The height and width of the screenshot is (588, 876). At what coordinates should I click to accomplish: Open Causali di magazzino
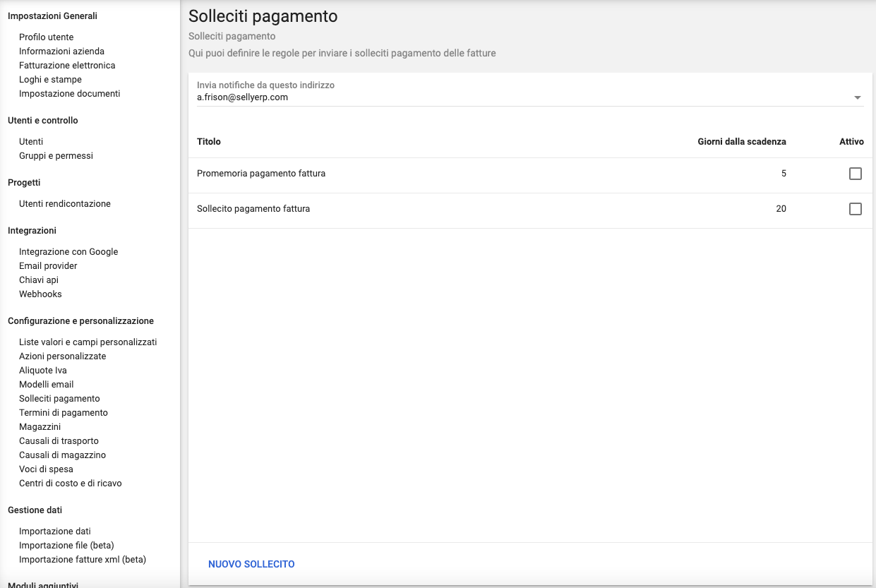tap(62, 455)
